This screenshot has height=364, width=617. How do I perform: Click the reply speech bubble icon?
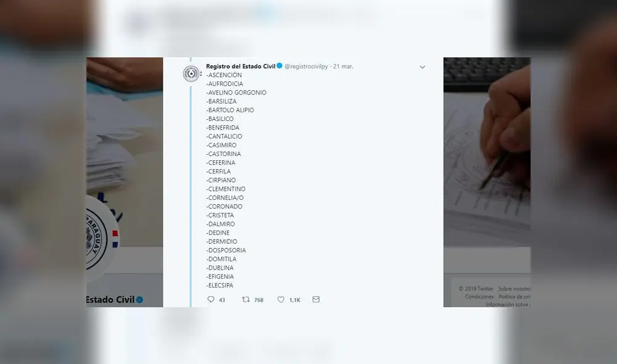pos(211,300)
